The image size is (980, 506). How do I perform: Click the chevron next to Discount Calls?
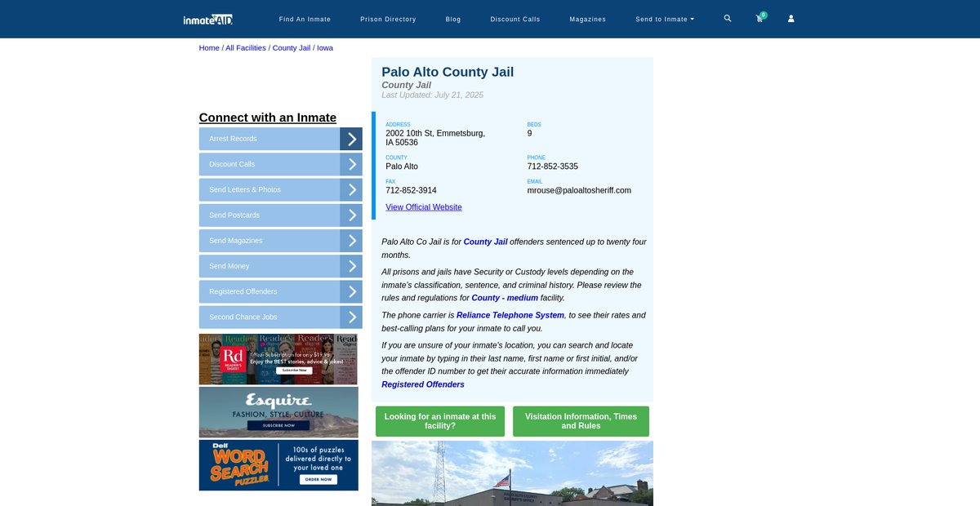(351, 164)
